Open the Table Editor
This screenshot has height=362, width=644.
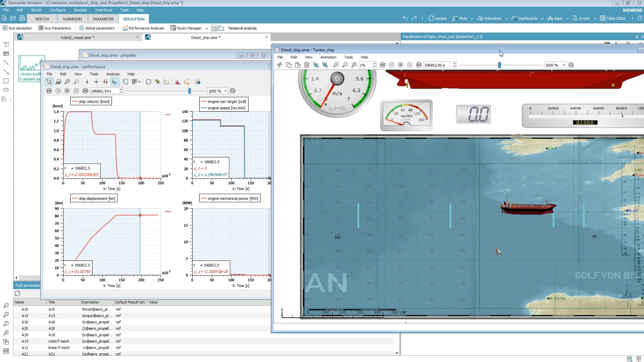[x=613, y=18]
